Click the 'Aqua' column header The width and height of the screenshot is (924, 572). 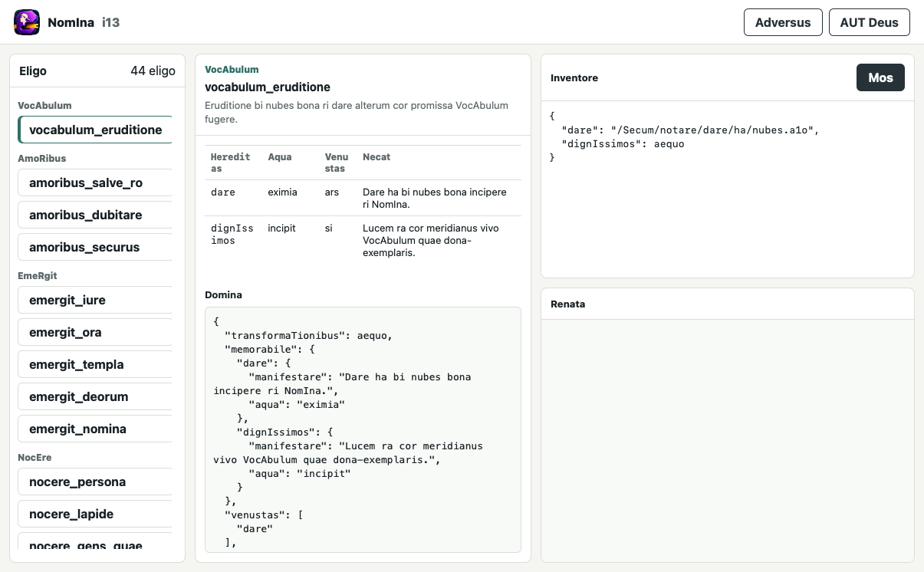[x=280, y=156]
